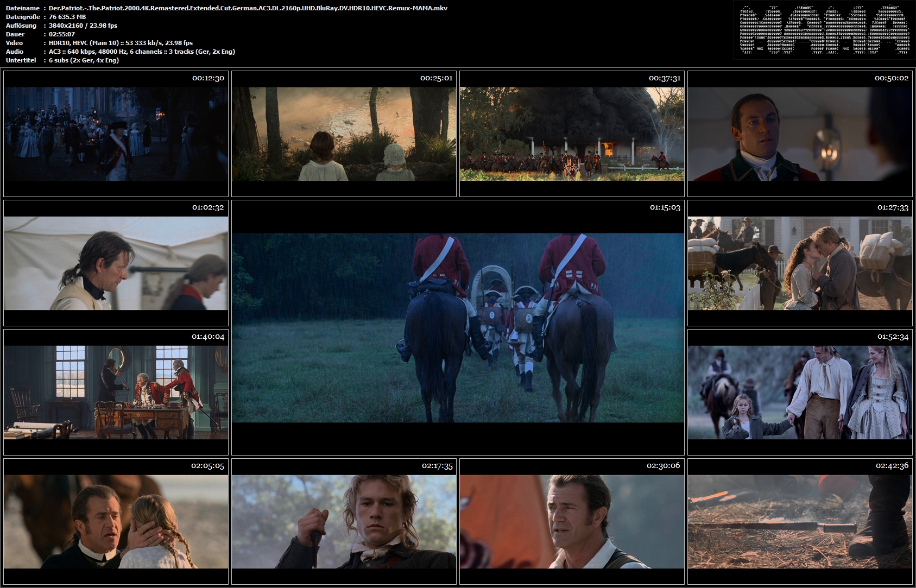This screenshot has height=588, width=916.
Task: Click the Dauer label
Action: click(x=15, y=34)
